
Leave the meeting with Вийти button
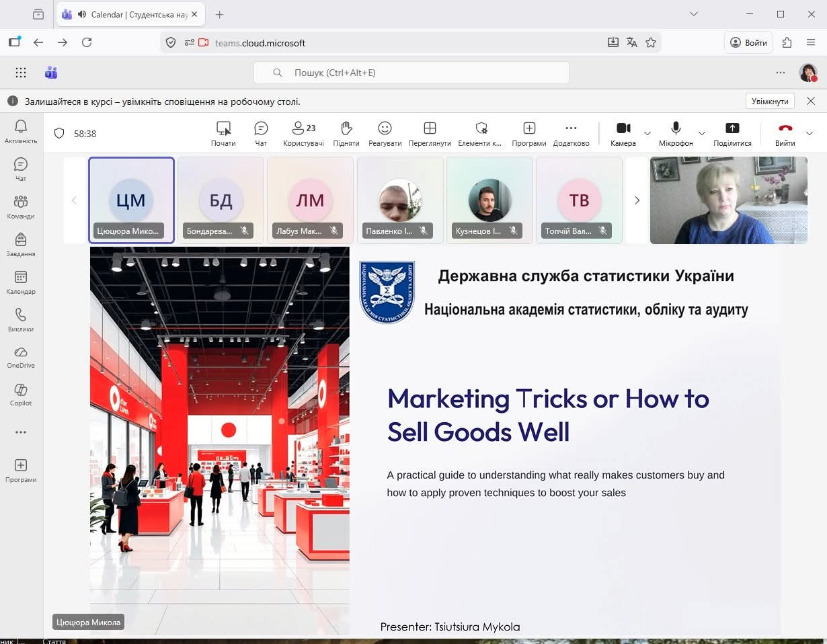785,132
